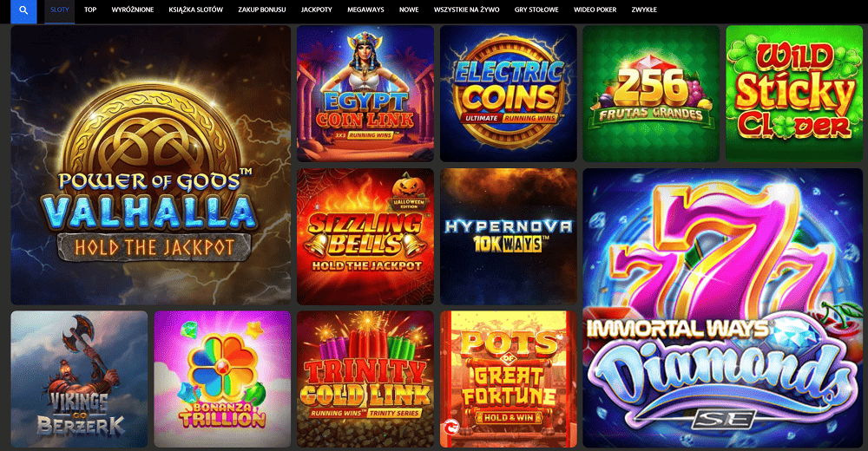Viewport: 868px width, 451px height.
Task: Select the ZAKUP BONUSU tab
Action: coord(262,10)
